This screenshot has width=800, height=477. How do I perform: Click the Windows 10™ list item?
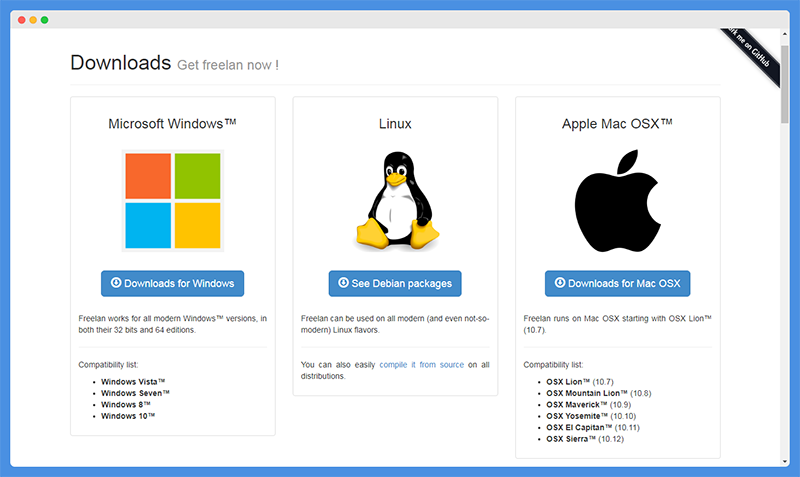(128, 416)
